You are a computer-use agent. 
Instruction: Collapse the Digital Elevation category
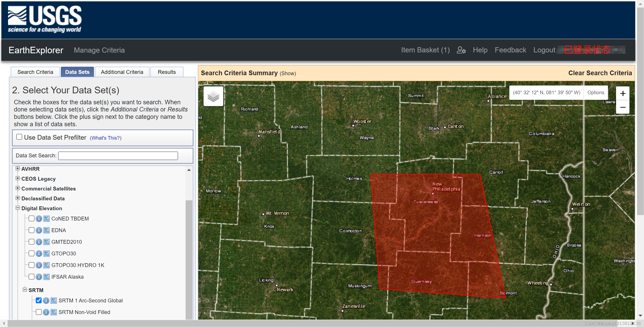(17, 208)
